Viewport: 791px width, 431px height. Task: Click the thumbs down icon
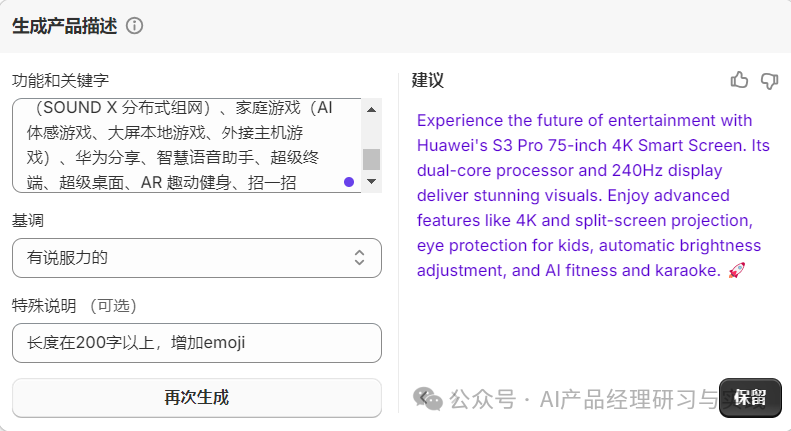coord(769,80)
